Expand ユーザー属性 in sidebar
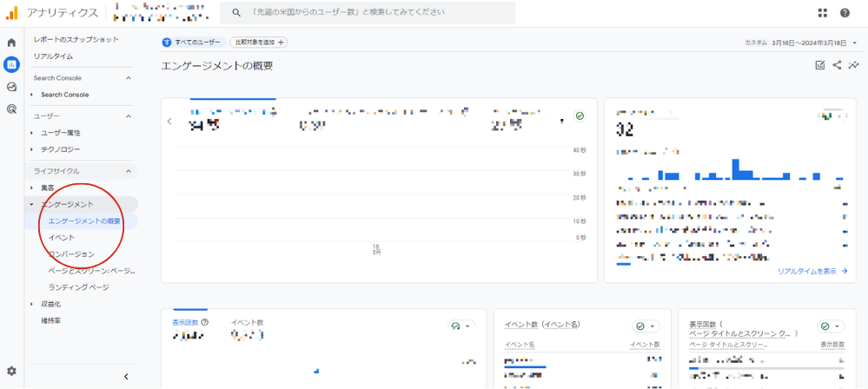The image size is (868, 389). (60, 133)
